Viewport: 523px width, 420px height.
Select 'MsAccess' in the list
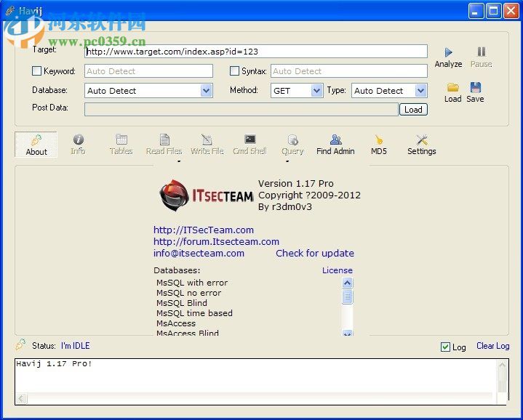click(x=176, y=323)
